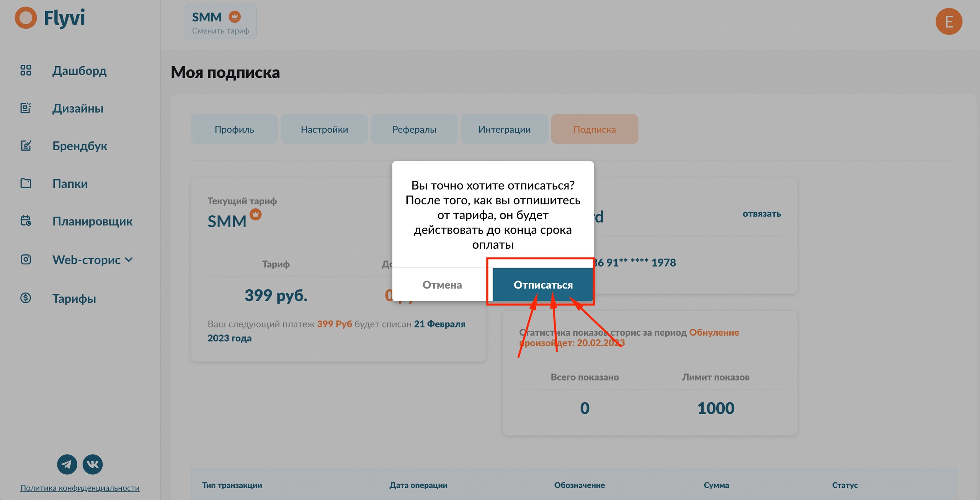Click the Статус column header

(844, 485)
